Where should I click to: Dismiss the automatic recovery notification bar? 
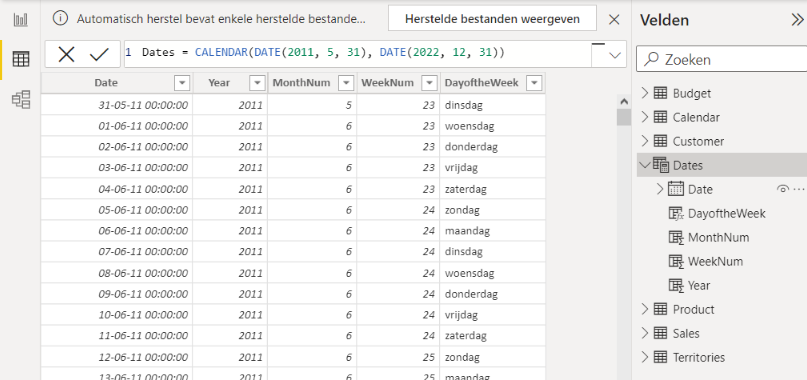(614, 20)
